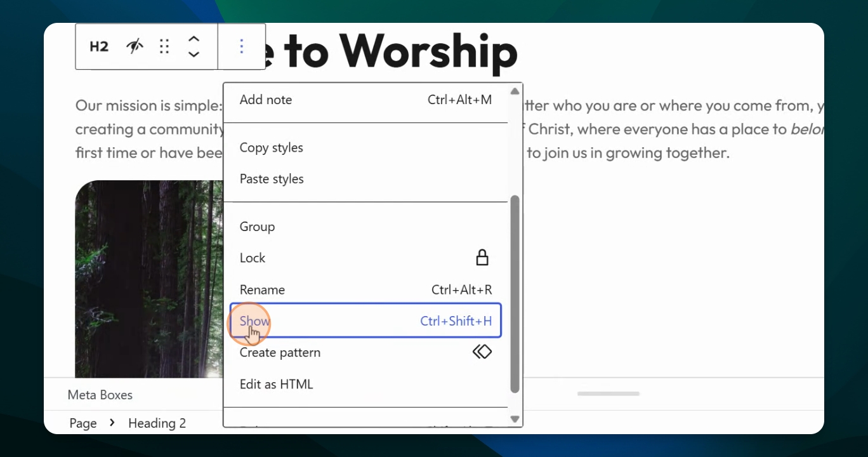Image resolution: width=868 pixels, height=457 pixels.
Task: Click the drag handle dots icon
Action: coord(164,46)
